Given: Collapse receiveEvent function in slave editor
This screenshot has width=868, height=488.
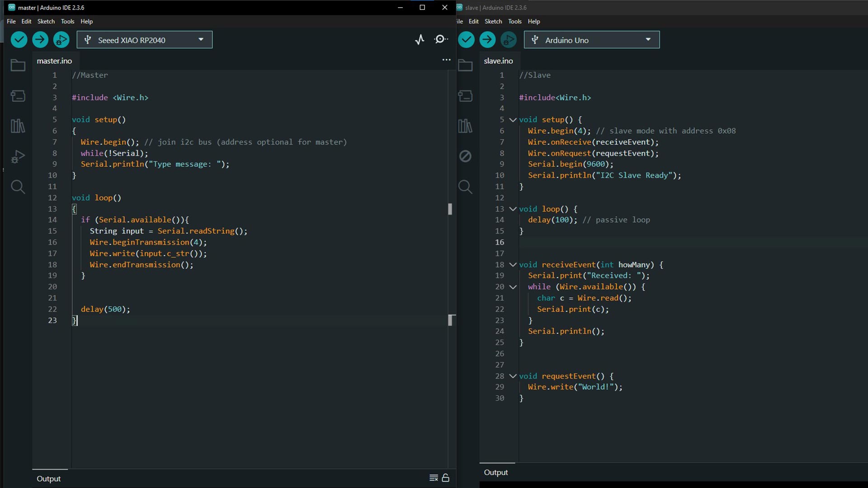Looking at the screenshot, I should point(513,265).
